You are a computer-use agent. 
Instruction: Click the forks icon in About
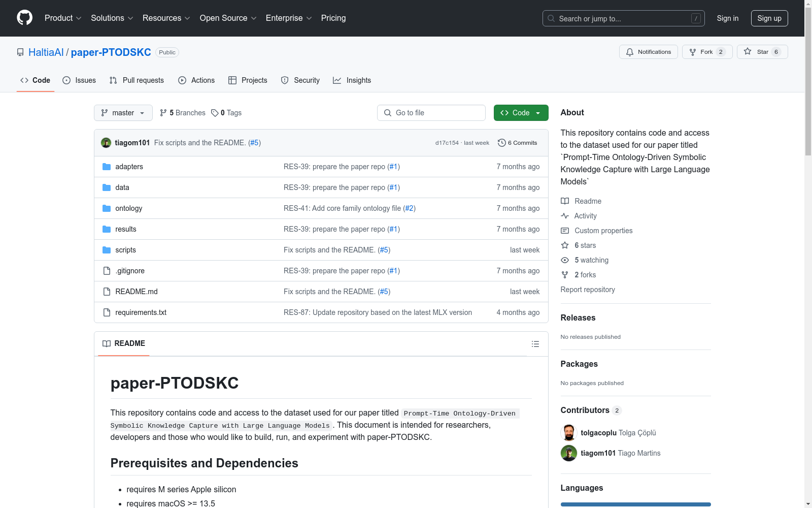pos(565,275)
